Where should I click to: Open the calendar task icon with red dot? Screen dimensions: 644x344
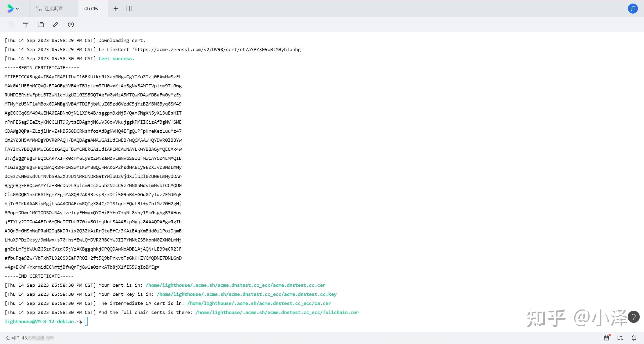[x=607, y=338]
